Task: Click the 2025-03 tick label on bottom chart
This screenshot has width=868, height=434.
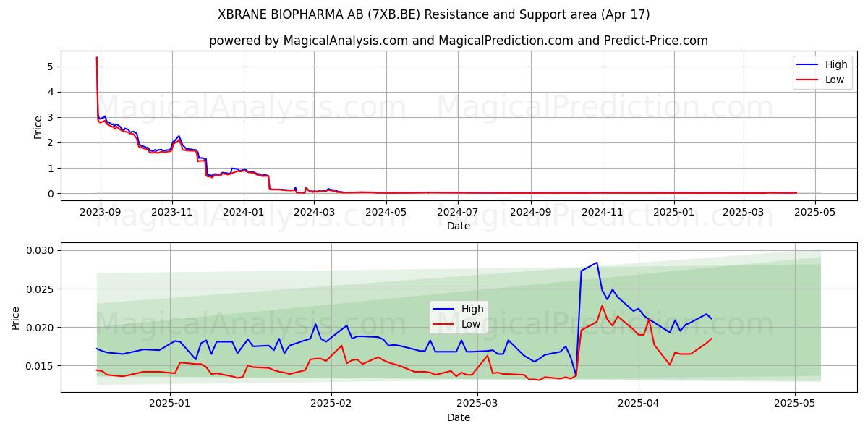Action: (478, 404)
